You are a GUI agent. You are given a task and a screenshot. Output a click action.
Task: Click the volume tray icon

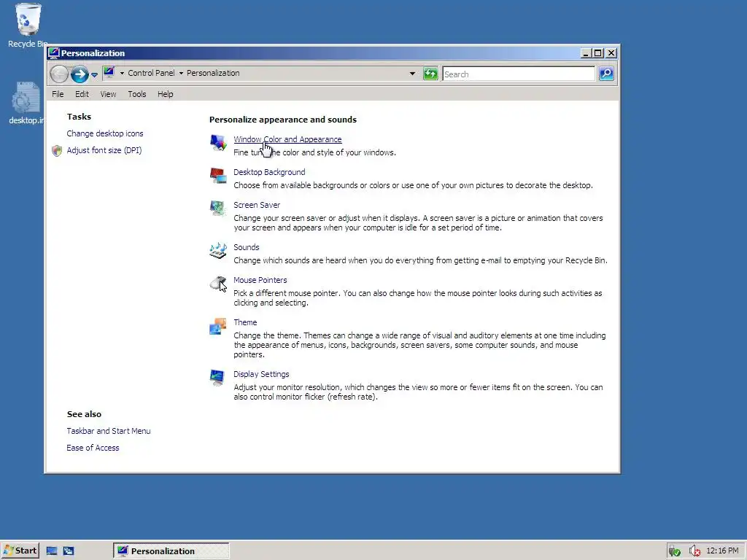694,551
